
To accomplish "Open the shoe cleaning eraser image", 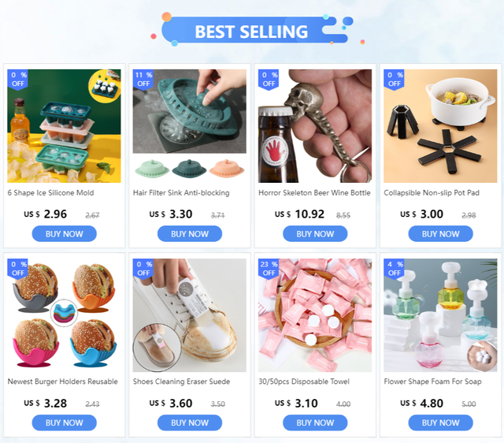I will pyautogui.click(x=190, y=315).
